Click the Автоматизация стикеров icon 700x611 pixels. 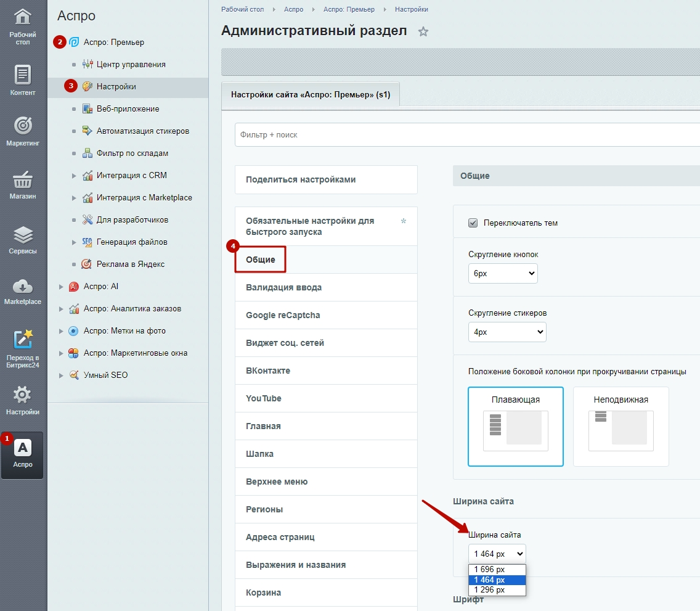(87, 131)
